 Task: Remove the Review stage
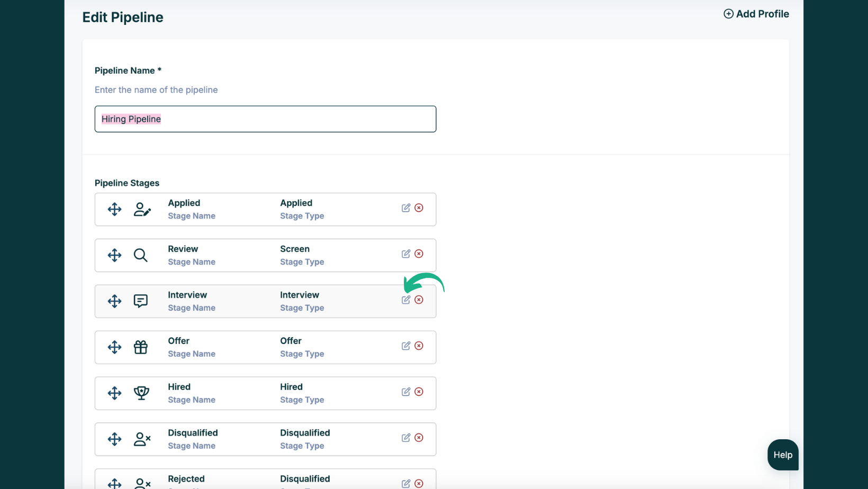coord(419,254)
